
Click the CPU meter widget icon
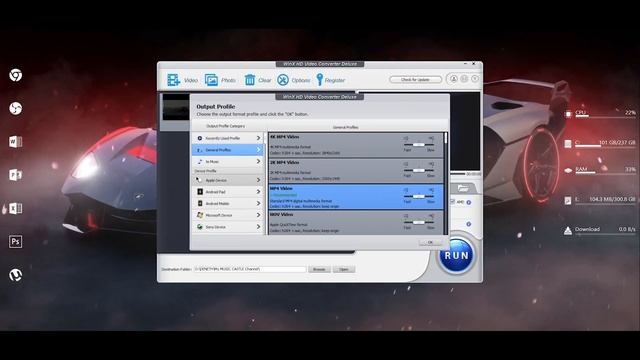click(x=568, y=114)
